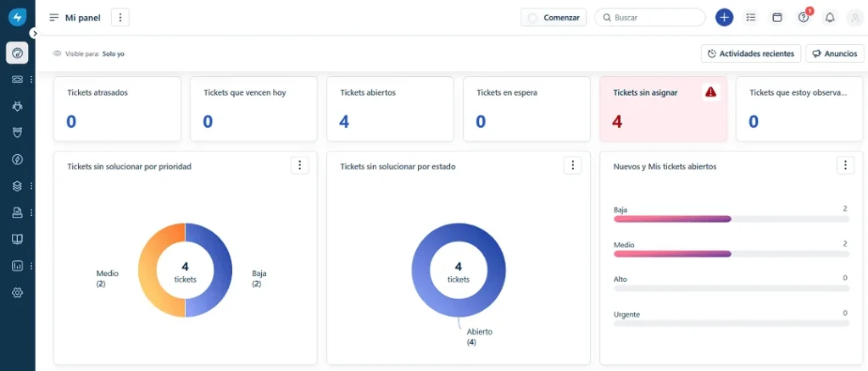Open the notifications bell icon
Screen dimensions: 868x371
coord(830,18)
